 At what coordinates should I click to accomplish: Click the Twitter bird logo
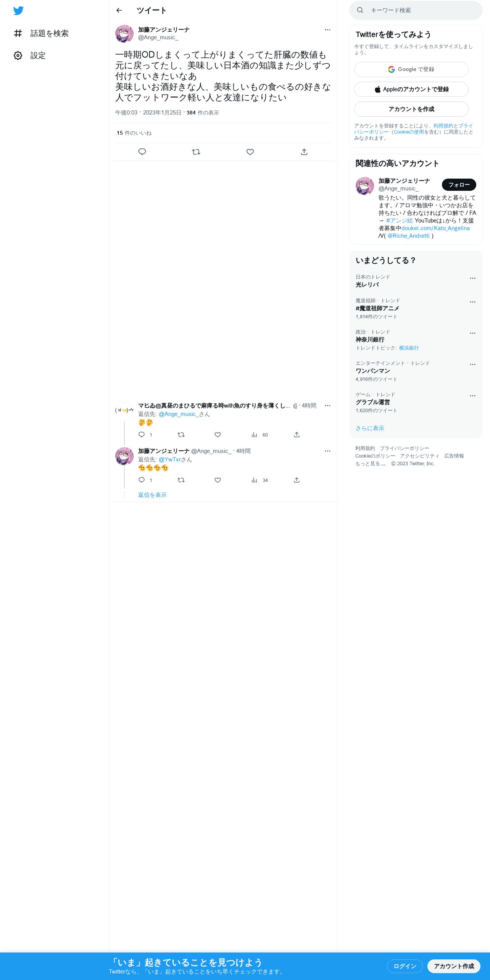pyautogui.click(x=18, y=11)
